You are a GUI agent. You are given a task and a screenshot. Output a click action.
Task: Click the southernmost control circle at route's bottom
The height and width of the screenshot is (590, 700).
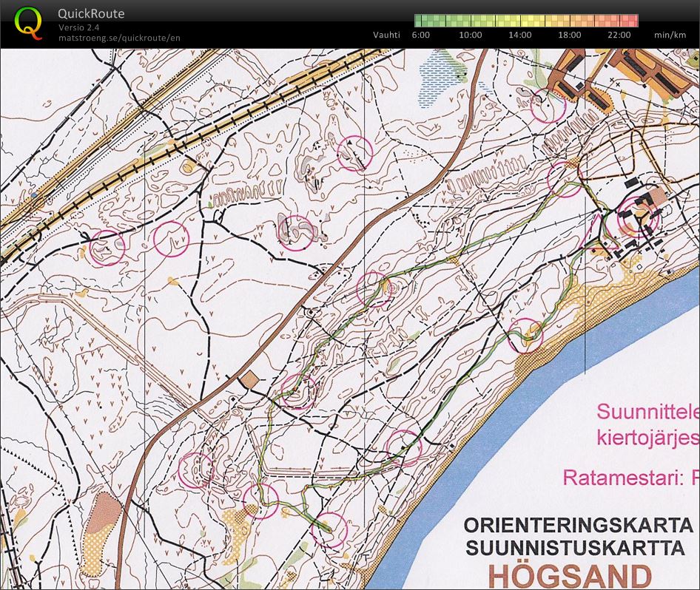pos(329,529)
